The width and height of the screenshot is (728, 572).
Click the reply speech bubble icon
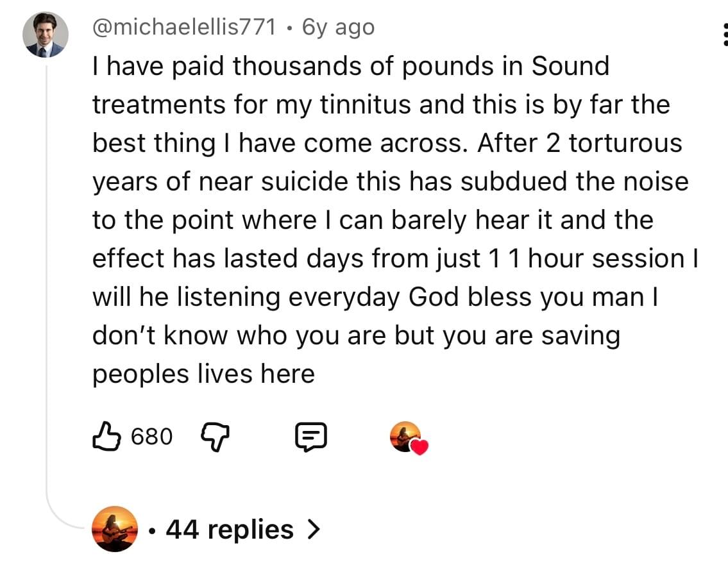[x=311, y=437]
